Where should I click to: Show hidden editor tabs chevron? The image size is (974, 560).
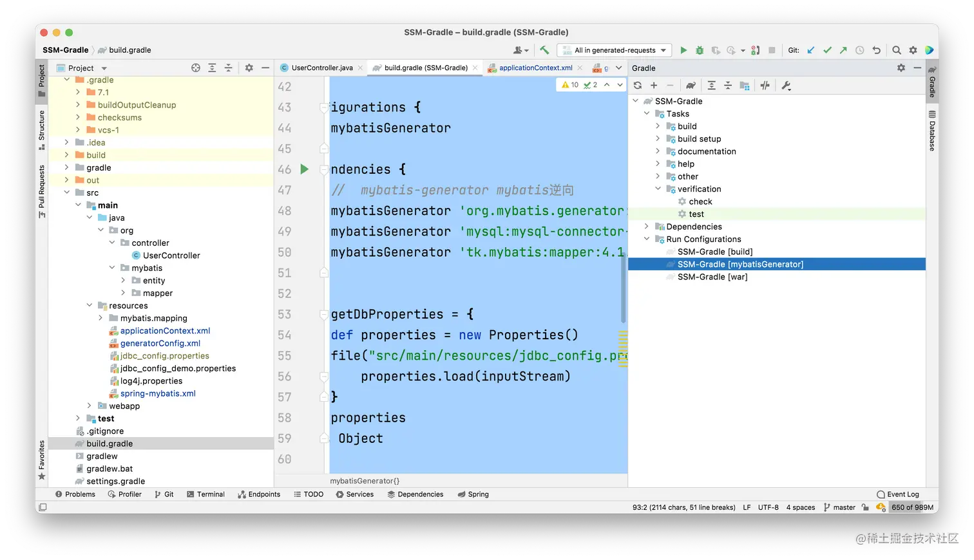tap(618, 68)
